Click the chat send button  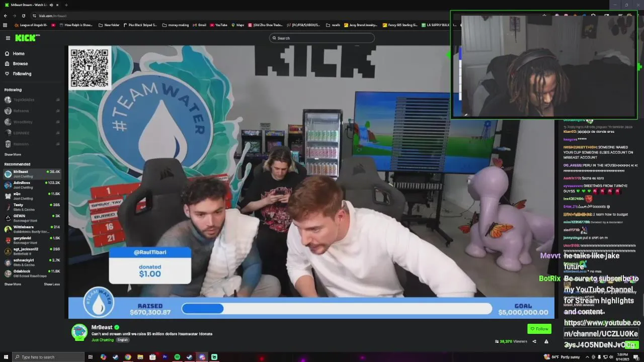pyautogui.click(x=633, y=345)
